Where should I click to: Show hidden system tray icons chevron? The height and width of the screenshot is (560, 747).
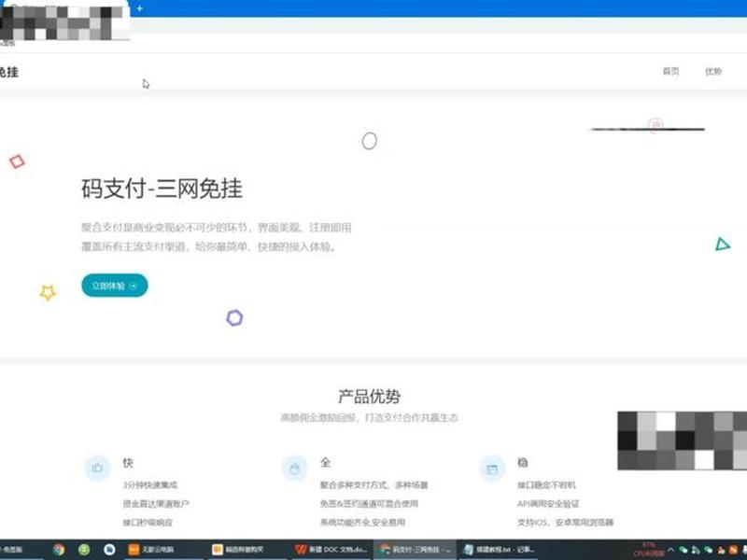[670, 550]
